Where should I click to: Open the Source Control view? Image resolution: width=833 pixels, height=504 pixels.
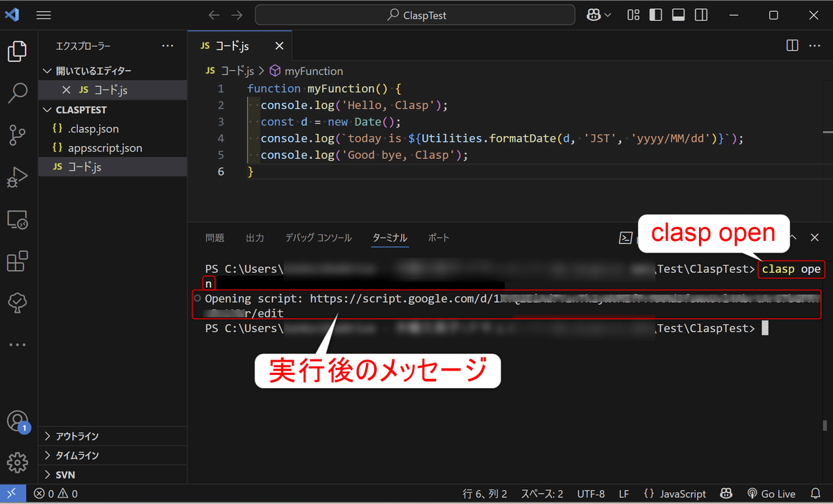pos(17,135)
